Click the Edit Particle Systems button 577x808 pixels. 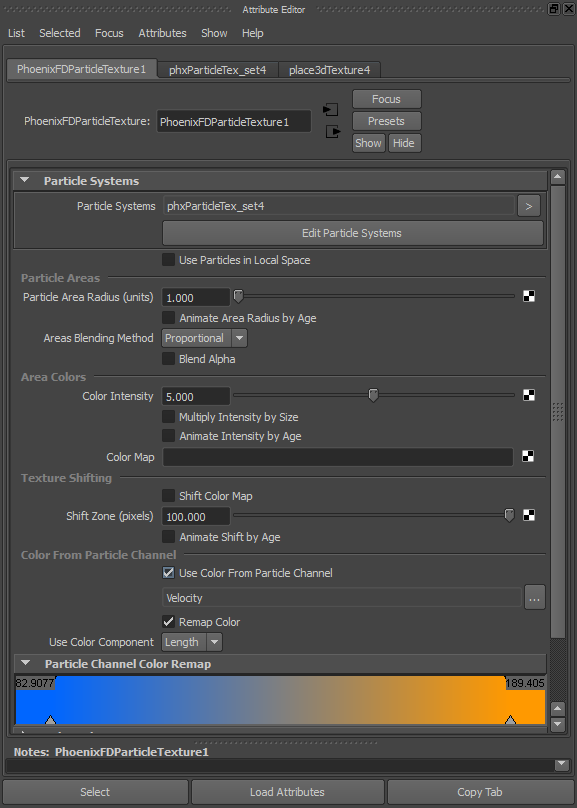(352, 233)
